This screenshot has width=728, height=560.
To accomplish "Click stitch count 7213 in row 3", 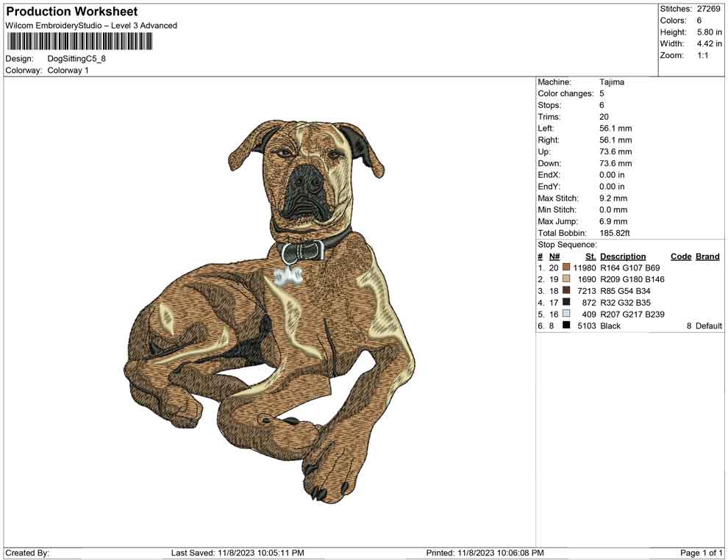I will [587, 291].
